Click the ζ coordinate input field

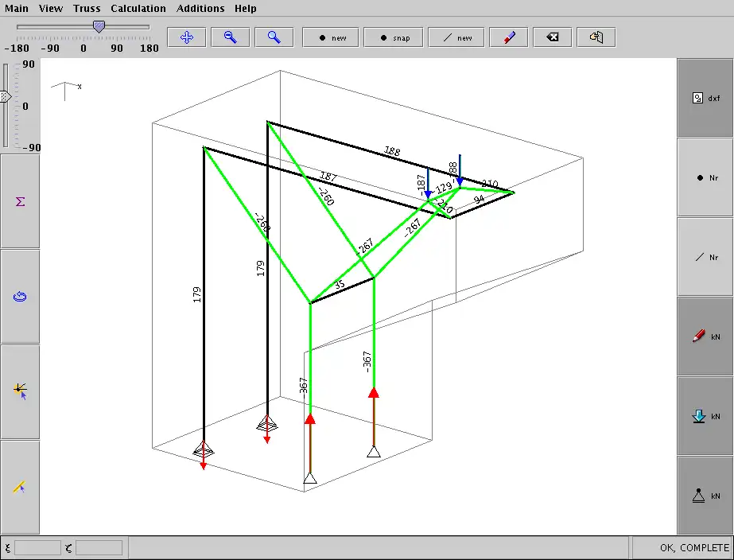(99, 547)
